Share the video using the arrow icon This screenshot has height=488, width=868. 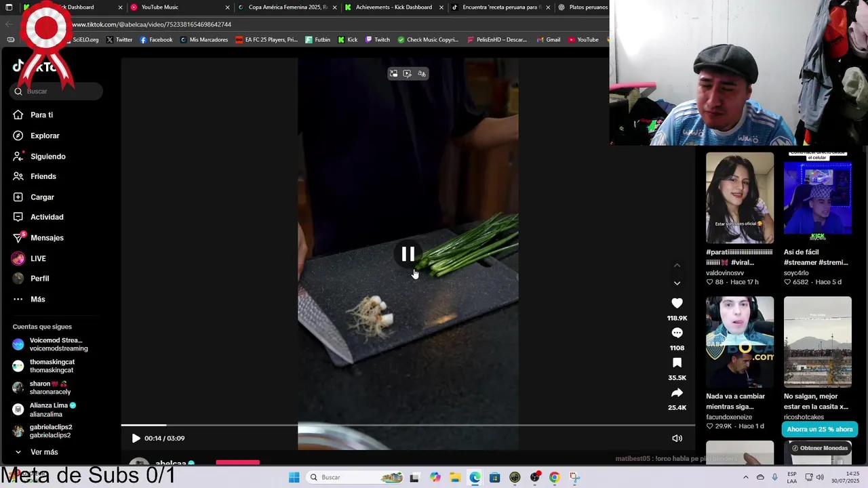(x=677, y=392)
